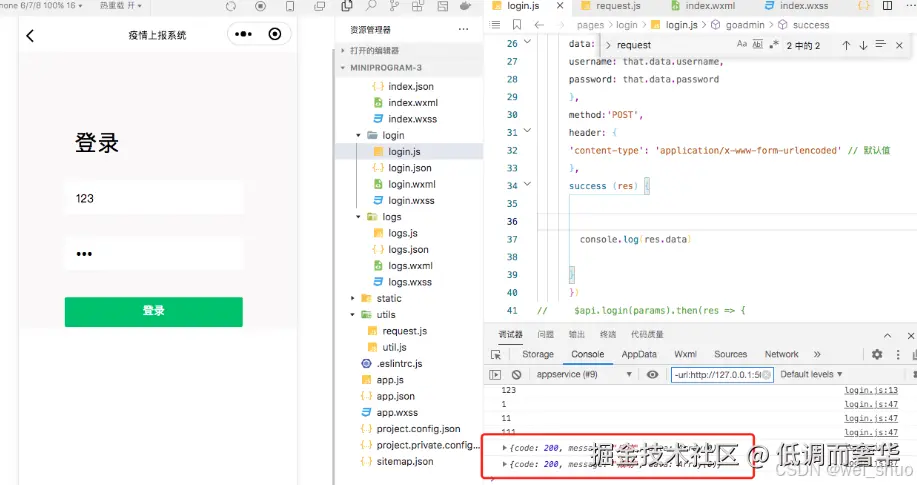Open the layout panel icon beside extensions
The width and height of the screenshot is (917, 485).
[x=443, y=6]
